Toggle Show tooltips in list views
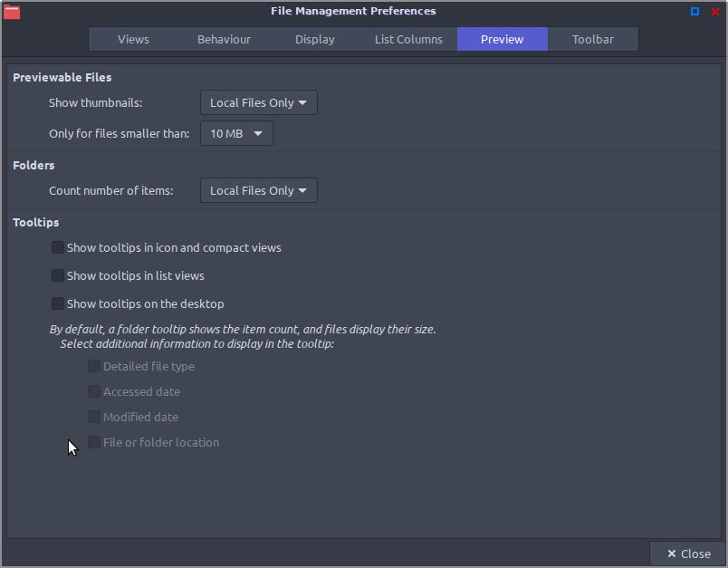Viewport: 728px width, 568px height. tap(58, 275)
